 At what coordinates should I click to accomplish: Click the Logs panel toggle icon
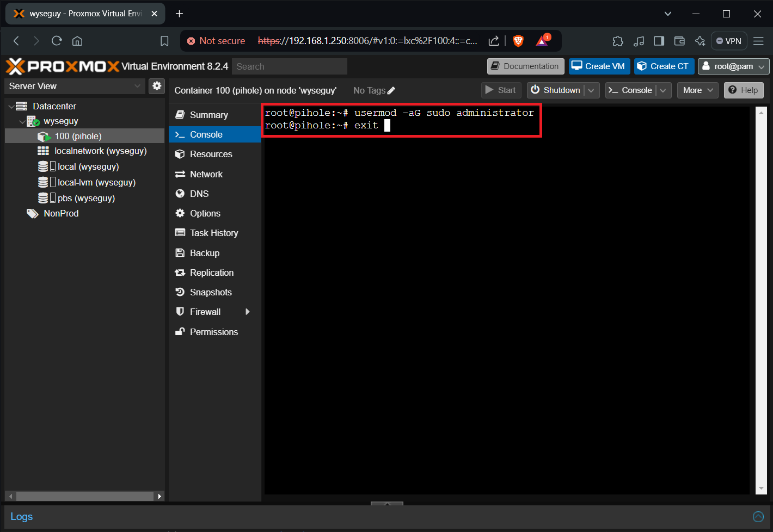pyautogui.click(x=758, y=517)
